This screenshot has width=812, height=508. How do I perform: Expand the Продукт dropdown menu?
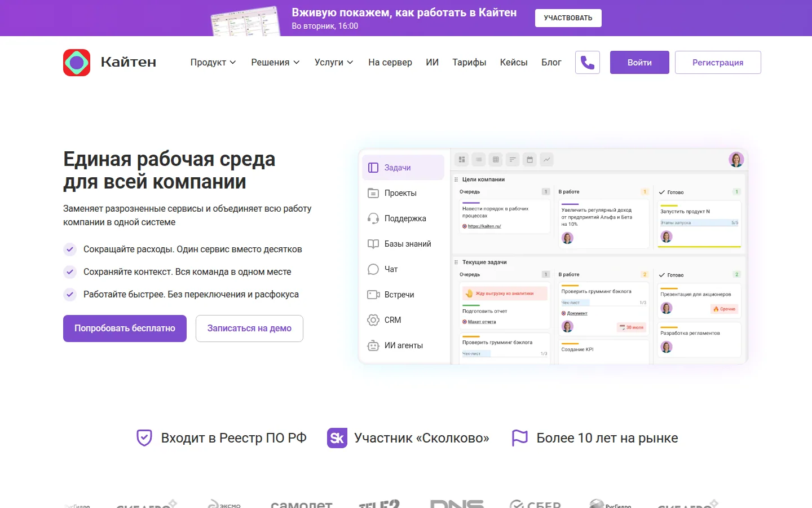click(x=213, y=63)
